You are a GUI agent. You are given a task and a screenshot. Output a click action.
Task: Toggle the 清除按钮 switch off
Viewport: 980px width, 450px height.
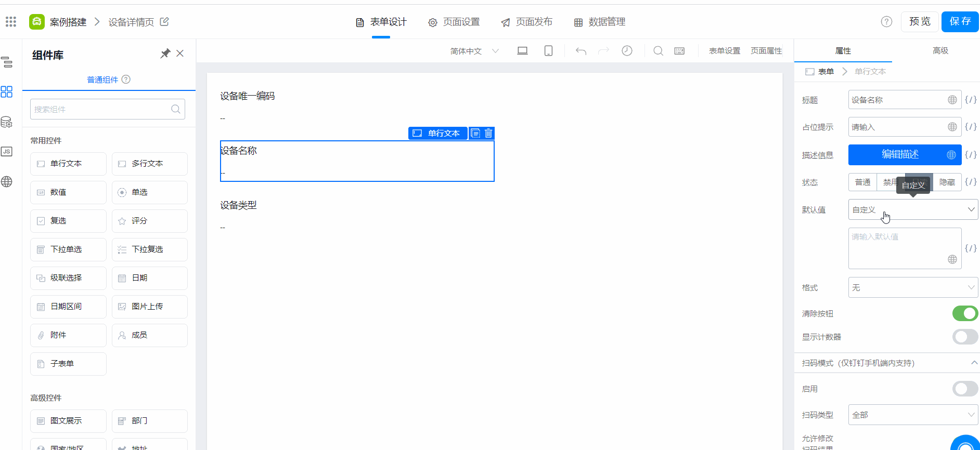pos(965,313)
